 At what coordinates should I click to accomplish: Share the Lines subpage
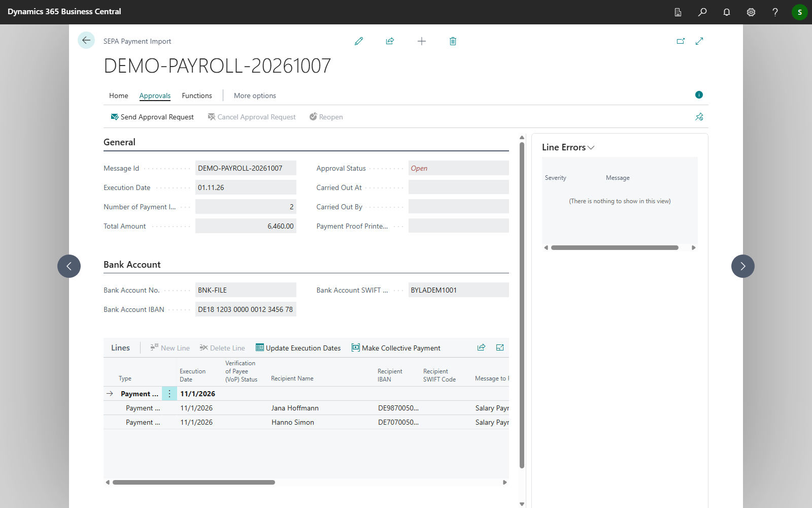(481, 347)
